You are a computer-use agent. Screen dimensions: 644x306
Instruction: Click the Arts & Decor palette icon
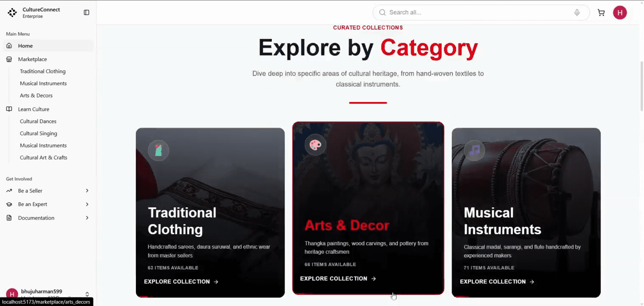(315, 145)
